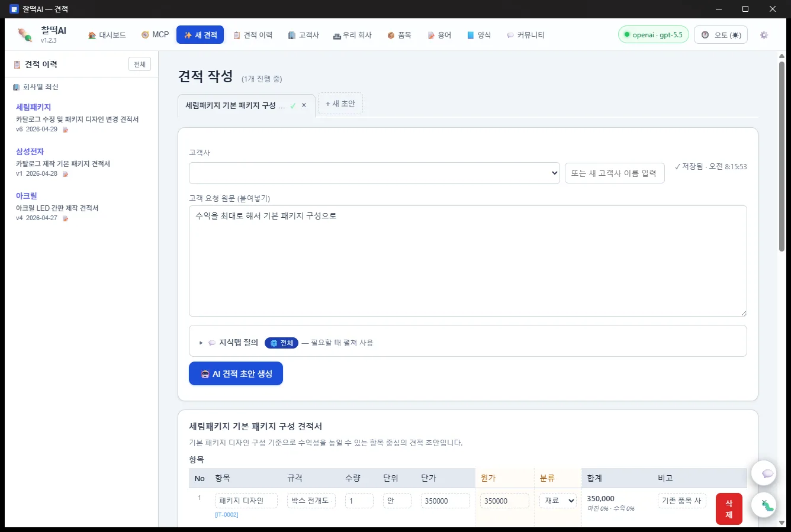Go to the 대시보드 menu
This screenshot has width=791, height=532.
tap(107, 35)
